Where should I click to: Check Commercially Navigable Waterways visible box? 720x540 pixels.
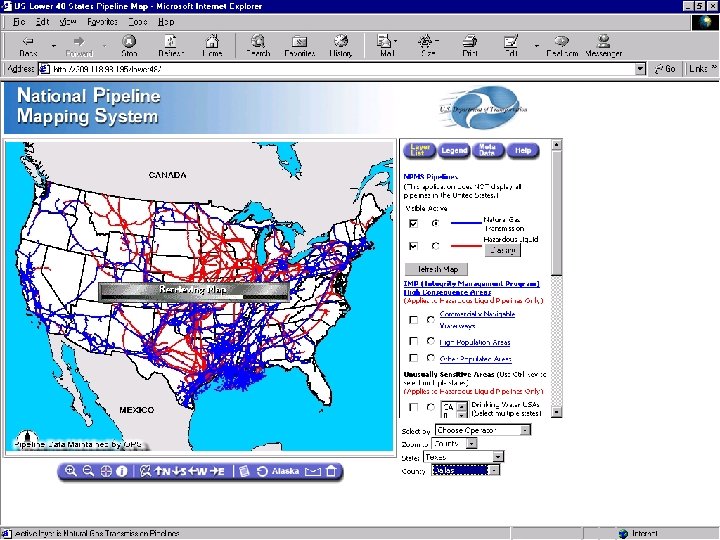tap(413, 320)
